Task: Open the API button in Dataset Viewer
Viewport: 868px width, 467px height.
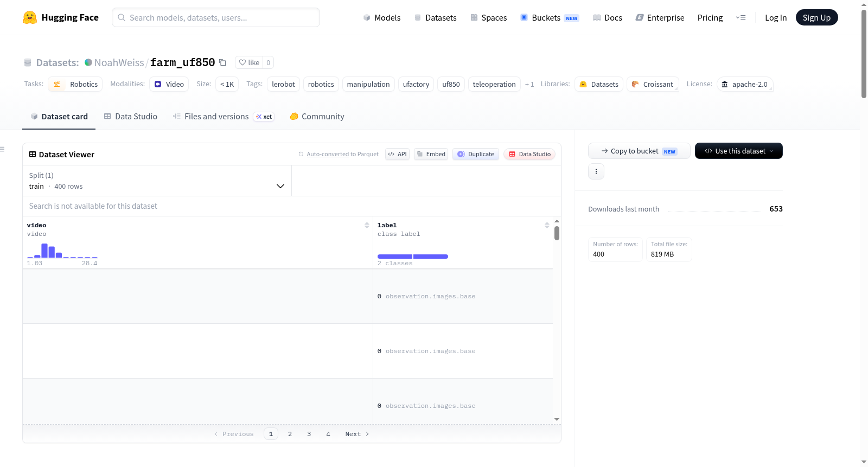Action: [x=397, y=154]
